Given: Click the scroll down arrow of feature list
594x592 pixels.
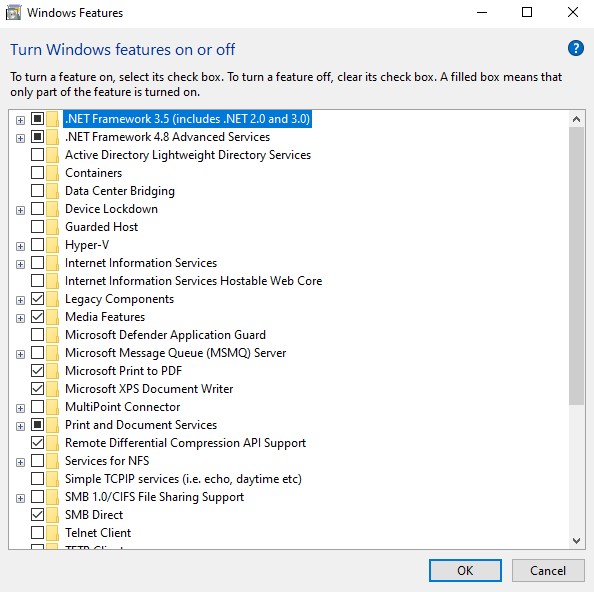Looking at the screenshot, I should point(576,540).
